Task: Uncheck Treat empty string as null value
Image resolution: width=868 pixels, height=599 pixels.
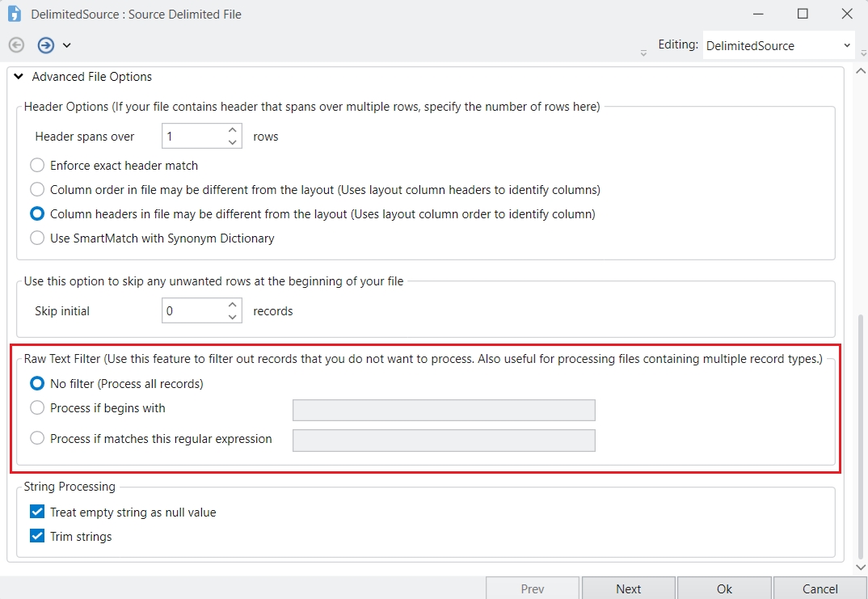Action: click(37, 512)
